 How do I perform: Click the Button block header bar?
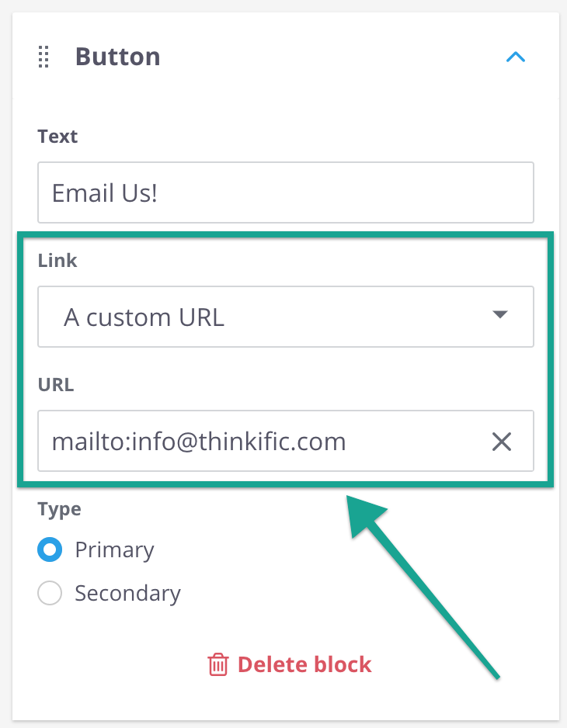click(x=285, y=56)
